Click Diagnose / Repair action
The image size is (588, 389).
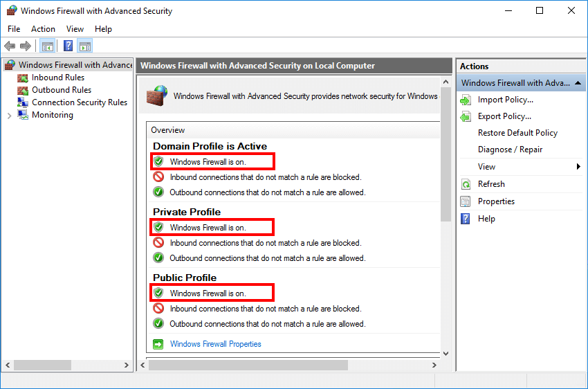(510, 150)
